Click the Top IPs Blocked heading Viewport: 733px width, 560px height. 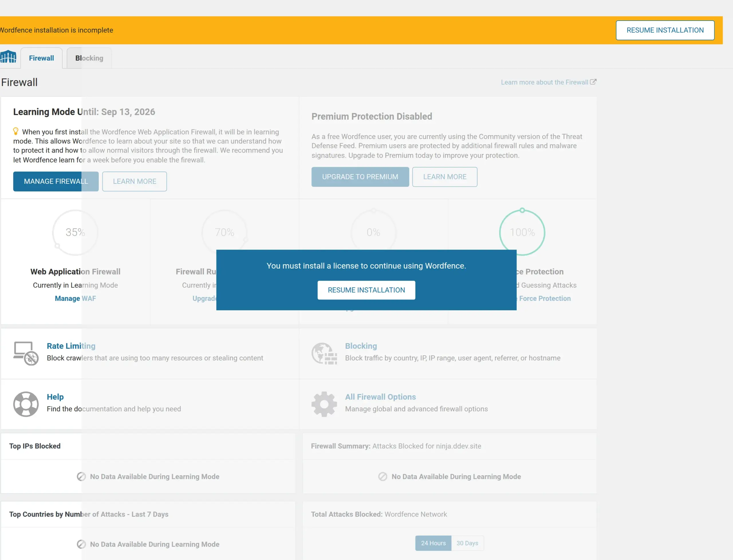coord(35,446)
